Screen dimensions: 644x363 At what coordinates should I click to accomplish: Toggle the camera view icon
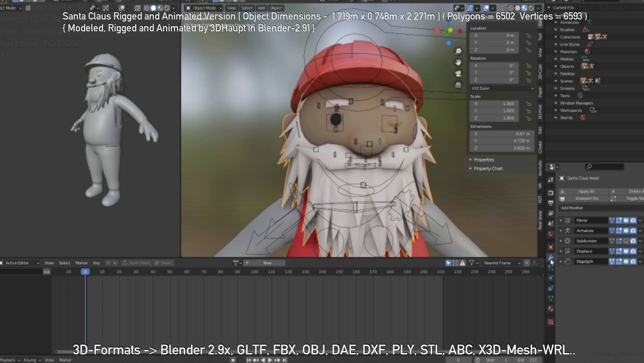point(458,74)
